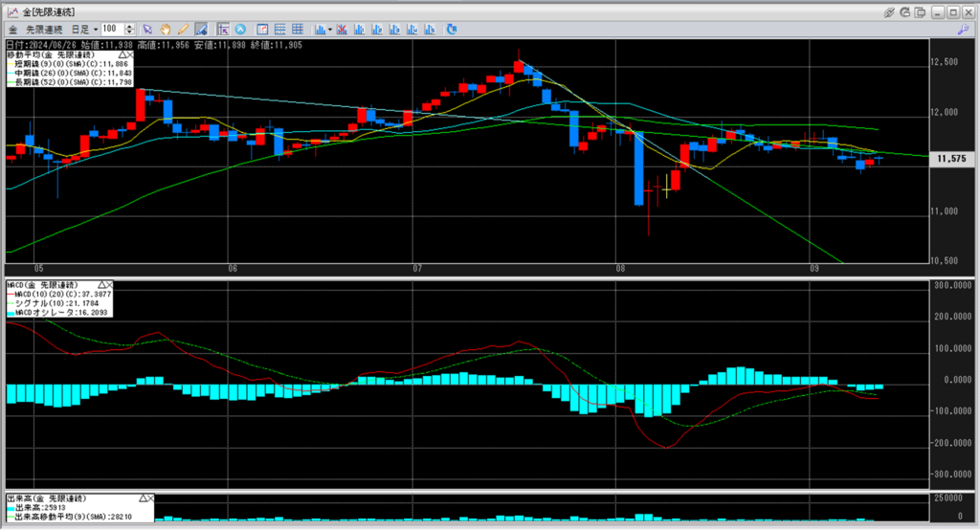Toggle the crosshair cursor button

(x=222, y=30)
